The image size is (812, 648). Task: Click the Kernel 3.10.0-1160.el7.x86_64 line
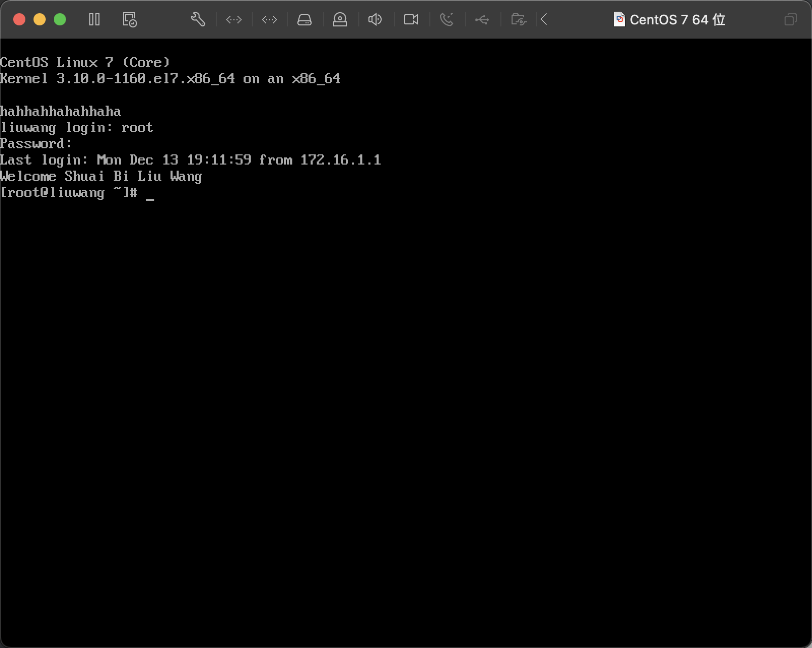tap(170, 79)
